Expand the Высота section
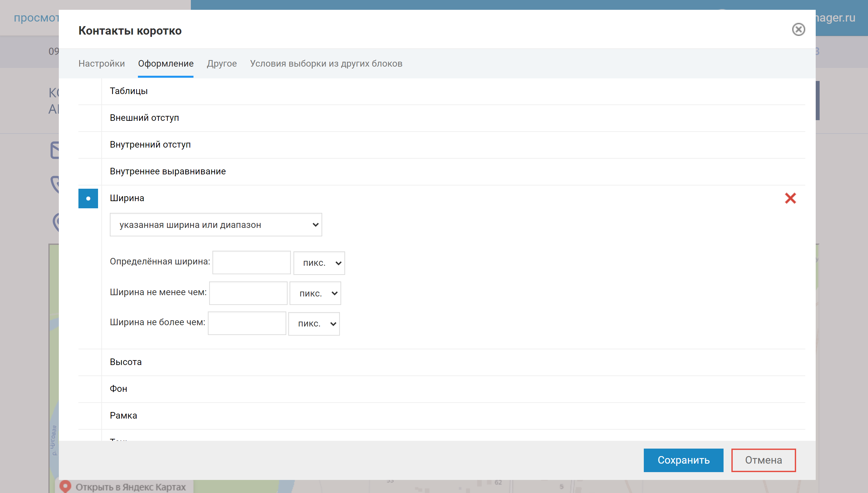The height and width of the screenshot is (493, 868). pos(126,362)
